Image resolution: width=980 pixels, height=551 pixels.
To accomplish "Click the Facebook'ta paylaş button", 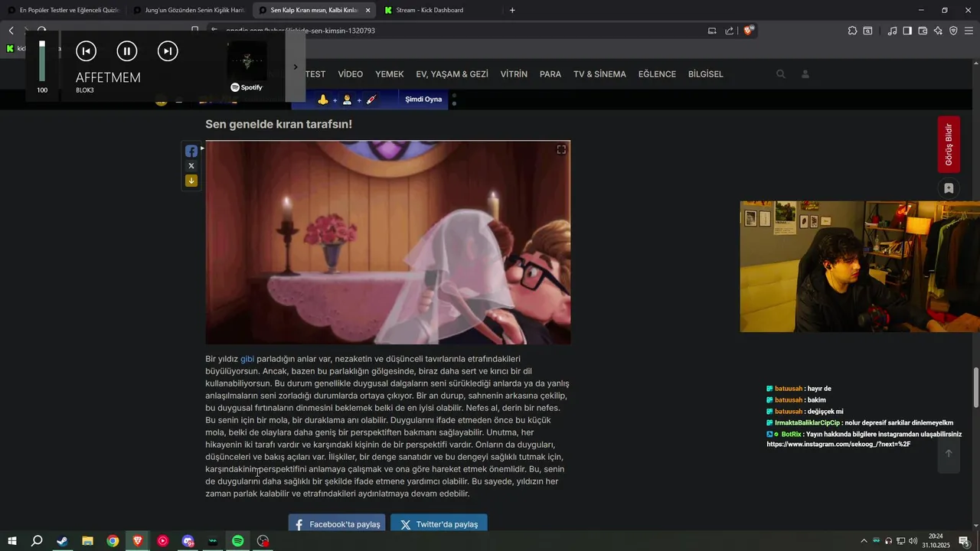I will coord(337,524).
